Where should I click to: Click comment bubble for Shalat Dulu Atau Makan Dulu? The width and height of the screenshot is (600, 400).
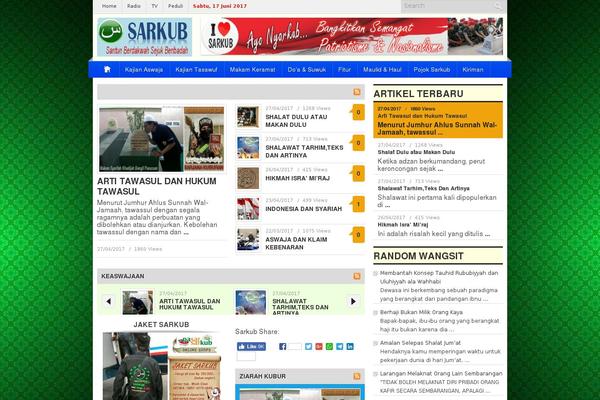tap(357, 113)
